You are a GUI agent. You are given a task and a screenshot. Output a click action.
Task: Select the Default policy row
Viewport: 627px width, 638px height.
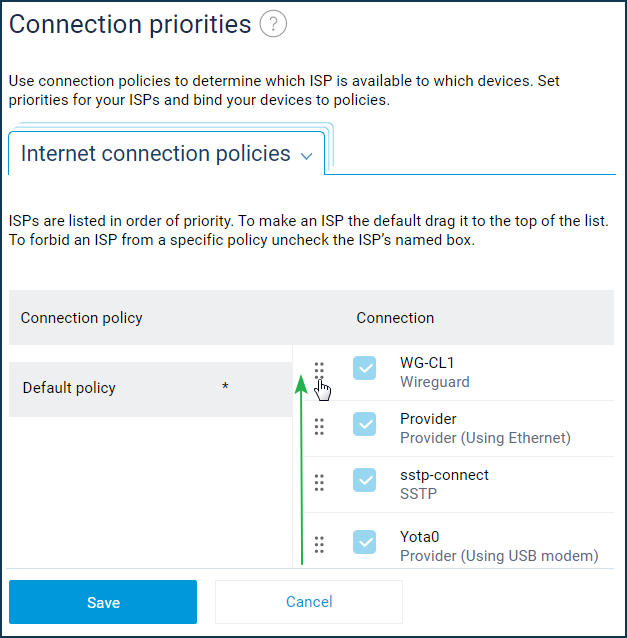[x=151, y=389]
